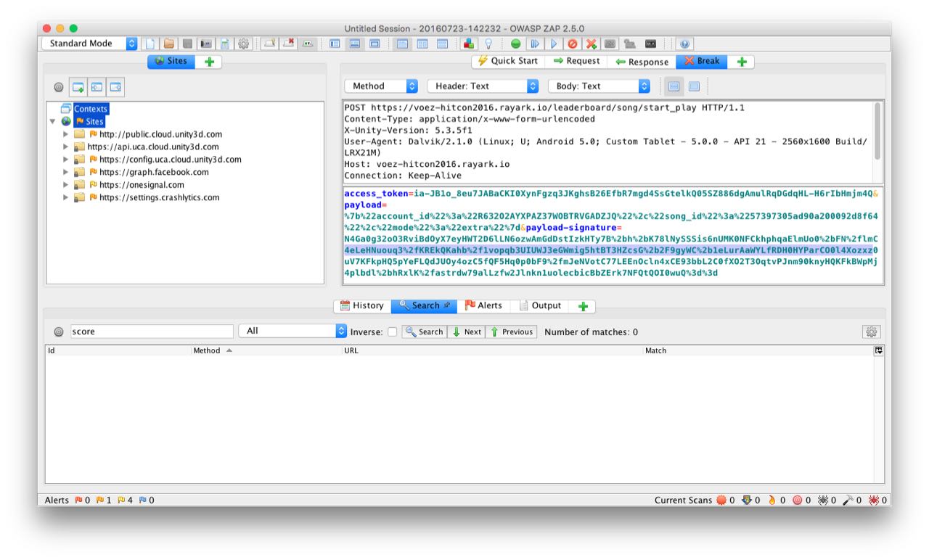Switch to the Response tab
Screen dimensions: 929x560
tap(642, 62)
